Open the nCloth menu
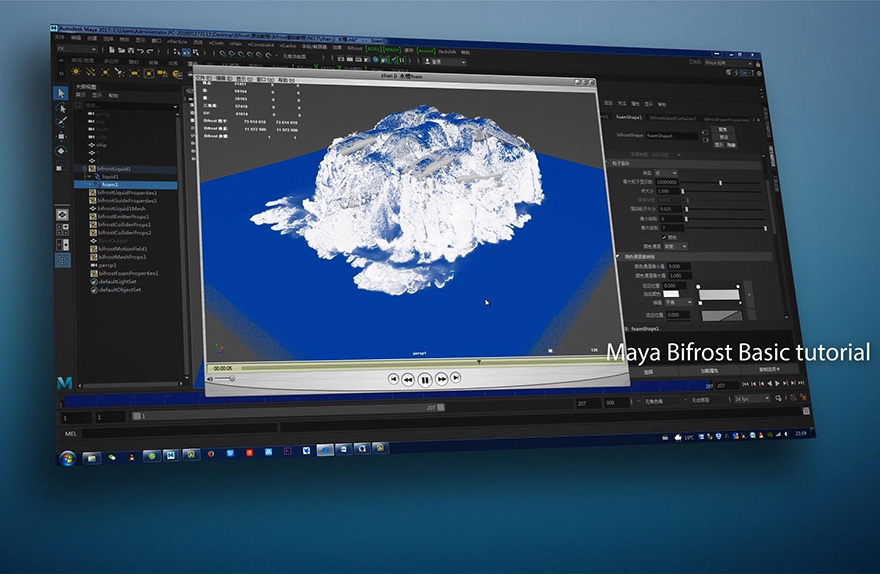The image size is (880, 574). [x=216, y=43]
